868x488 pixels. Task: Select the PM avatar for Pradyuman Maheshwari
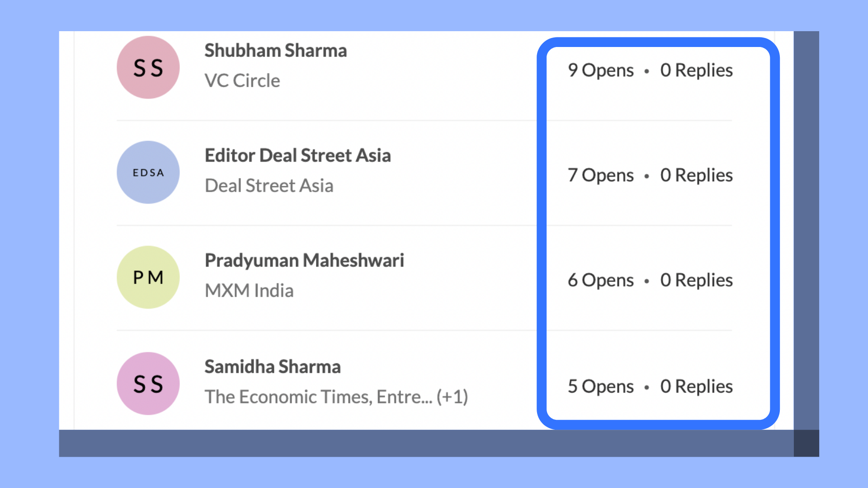click(x=148, y=277)
